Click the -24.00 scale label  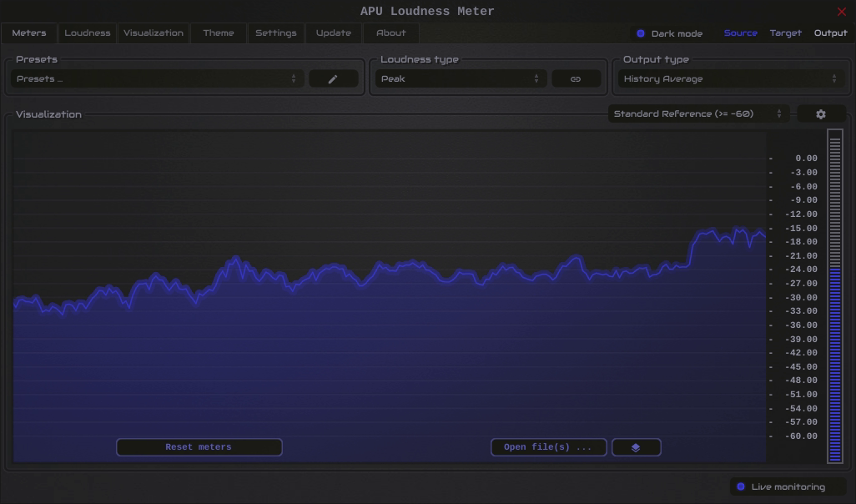pos(802,270)
